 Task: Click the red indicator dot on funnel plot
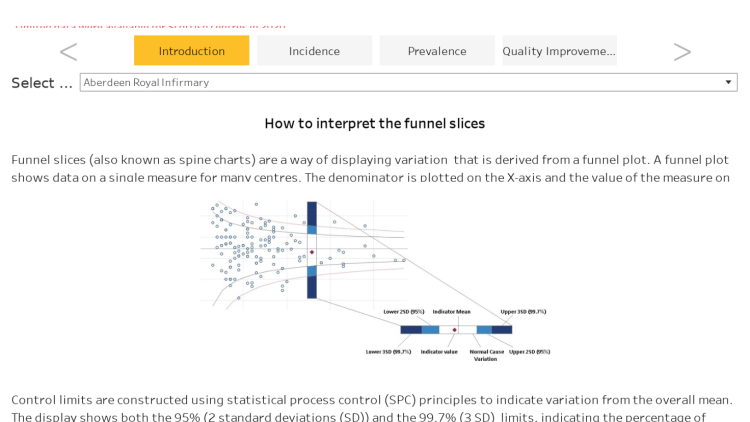coord(312,252)
